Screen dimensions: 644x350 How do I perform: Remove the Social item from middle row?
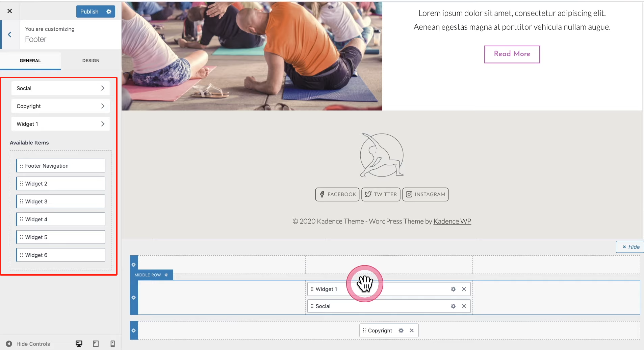(x=464, y=306)
